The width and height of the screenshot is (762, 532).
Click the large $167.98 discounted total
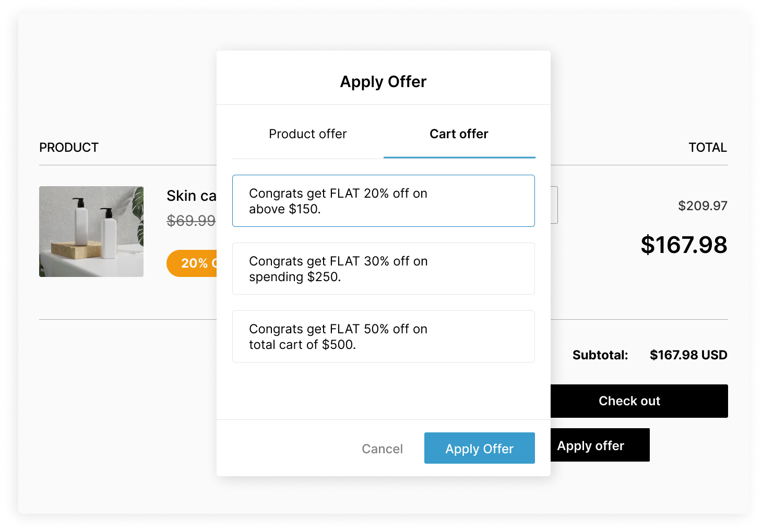pyautogui.click(x=684, y=245)
